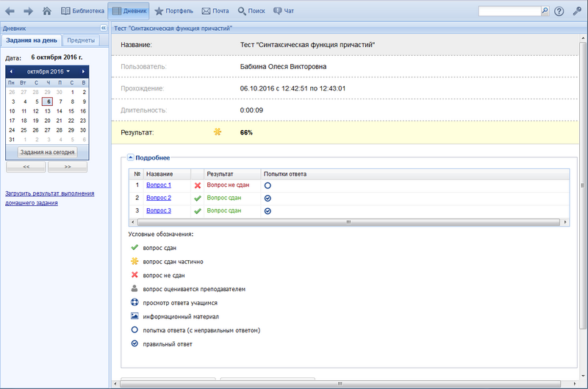
Task: Click the forward arrow navigation icon
Action: point(28,11)
